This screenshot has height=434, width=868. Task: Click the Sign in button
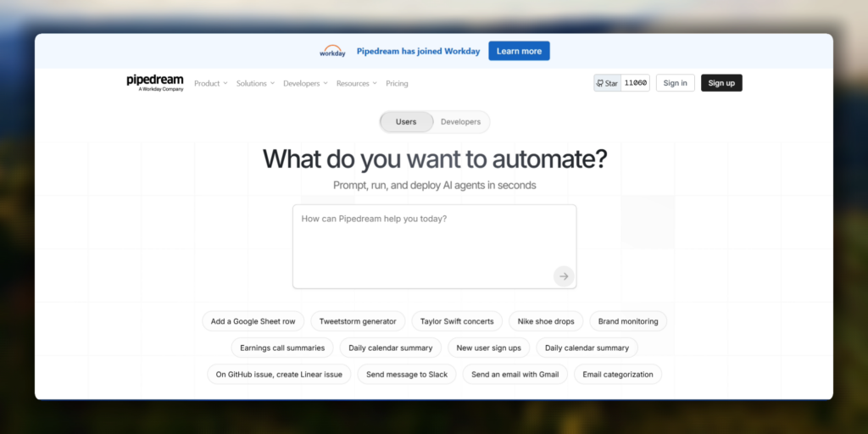[x=676, y=83]
